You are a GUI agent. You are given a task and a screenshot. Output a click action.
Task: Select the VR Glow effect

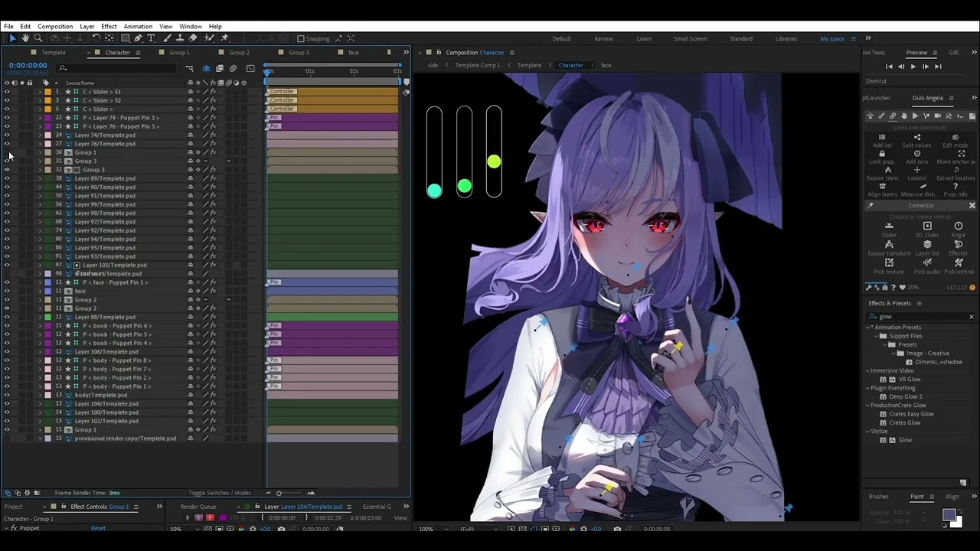click(909, 380)
